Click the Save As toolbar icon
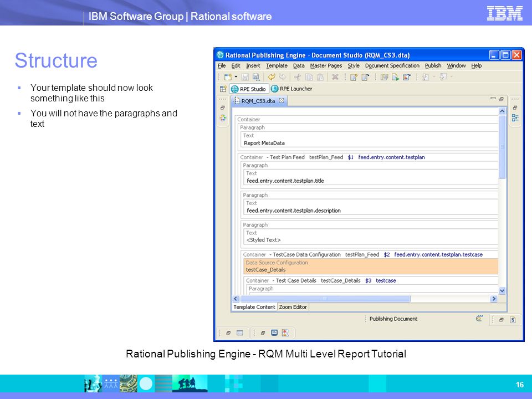 pyautogui.click(x=256, y=78)
